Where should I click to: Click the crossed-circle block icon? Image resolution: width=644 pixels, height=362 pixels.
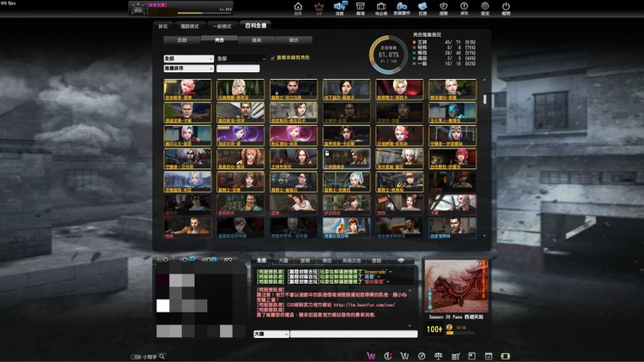[422, 356]
